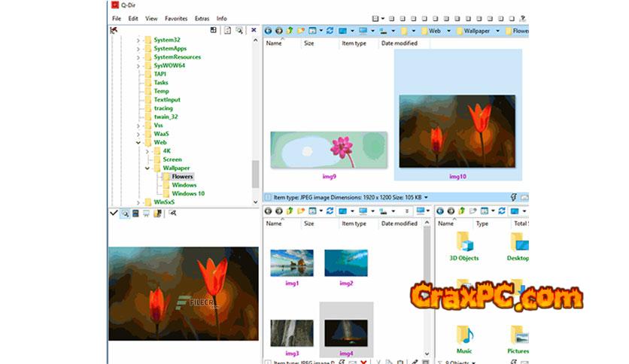Collapse the Wallpaper folder in the tree
Image resolution: width=629 pixels, height=364 pixels.
click(147, 168)
